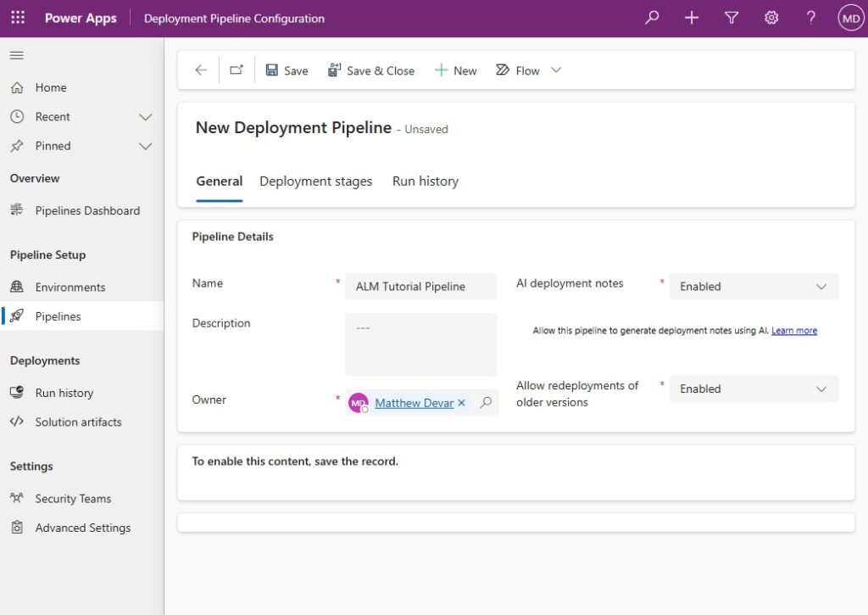The width and height of the screenshot is (868, 615).
Task: Open the MD account avatar menu
Action: point(851,19)
